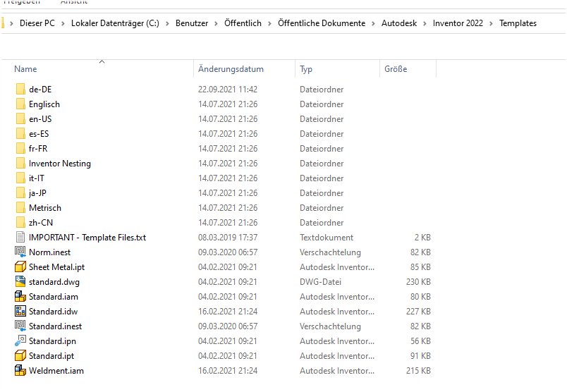
Task: Expand the chevron after Dieser PC
Action: pos(63,23)
